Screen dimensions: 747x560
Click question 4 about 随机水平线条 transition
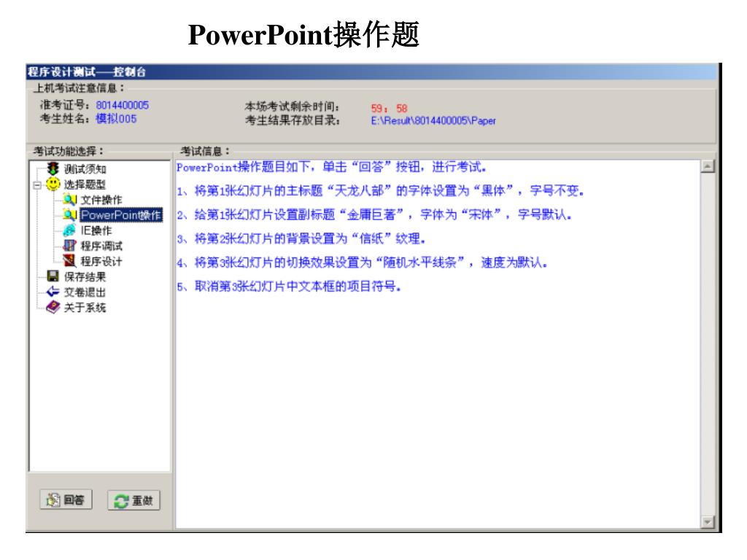click(x=362, y=262)
